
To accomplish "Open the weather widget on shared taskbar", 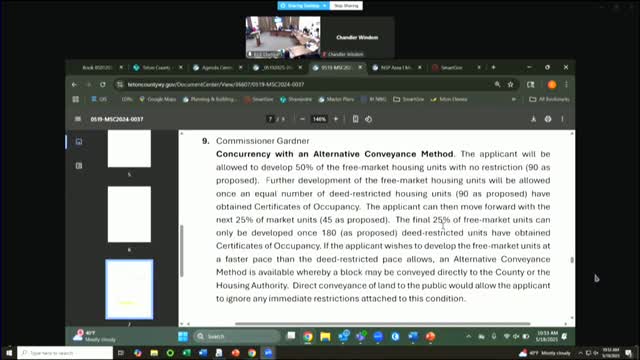I will [x=95, y=336].
